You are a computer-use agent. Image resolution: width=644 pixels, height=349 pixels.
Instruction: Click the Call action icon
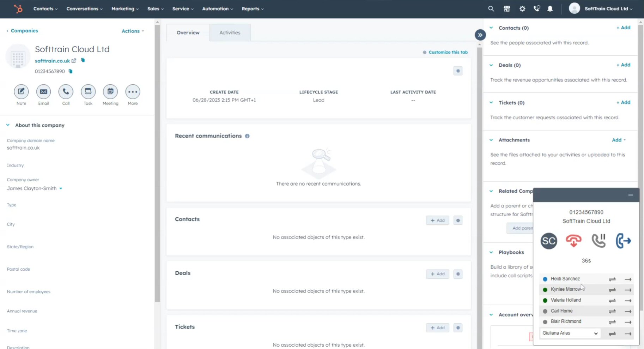click(x=66, y=92)
